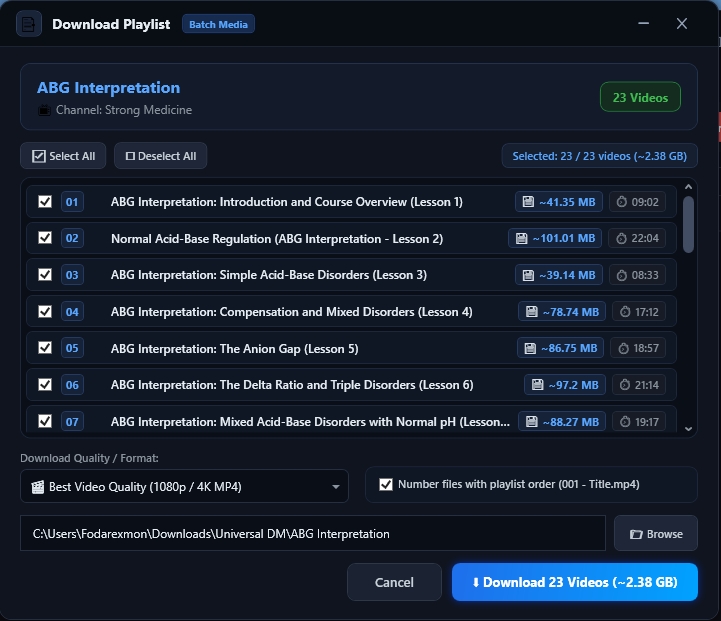Click disk icon next to ~97.2 MB

pyautogui.click(x=538, y=385)
